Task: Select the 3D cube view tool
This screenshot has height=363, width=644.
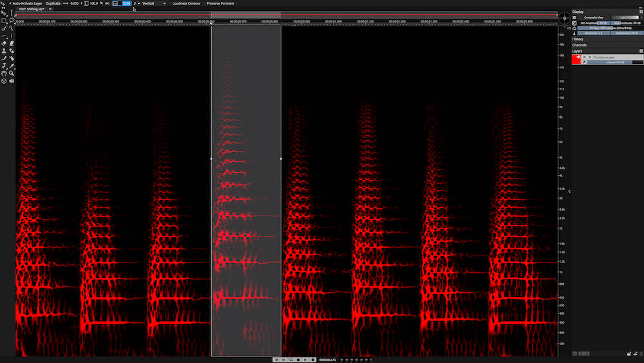Action: [x=4, y=81]
